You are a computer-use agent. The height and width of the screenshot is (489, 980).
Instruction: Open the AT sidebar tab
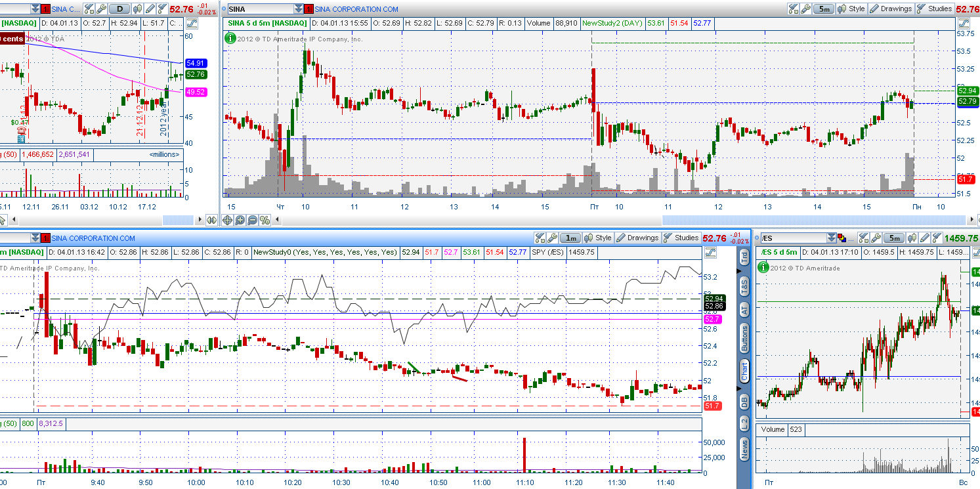click(744, 310)
